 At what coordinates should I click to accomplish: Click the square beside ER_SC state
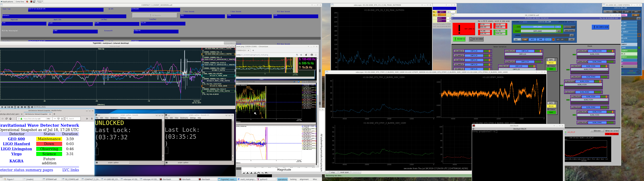coord(639,54)
